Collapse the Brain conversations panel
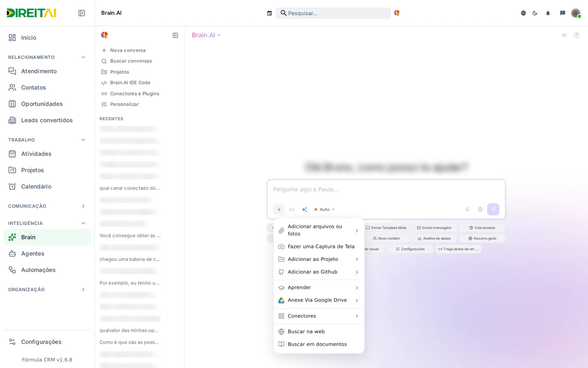This screenshot has width=588, height=368. [175, 35]
